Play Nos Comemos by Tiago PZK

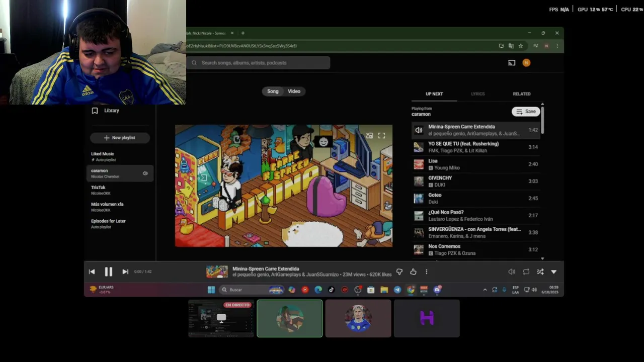[476, 249]
